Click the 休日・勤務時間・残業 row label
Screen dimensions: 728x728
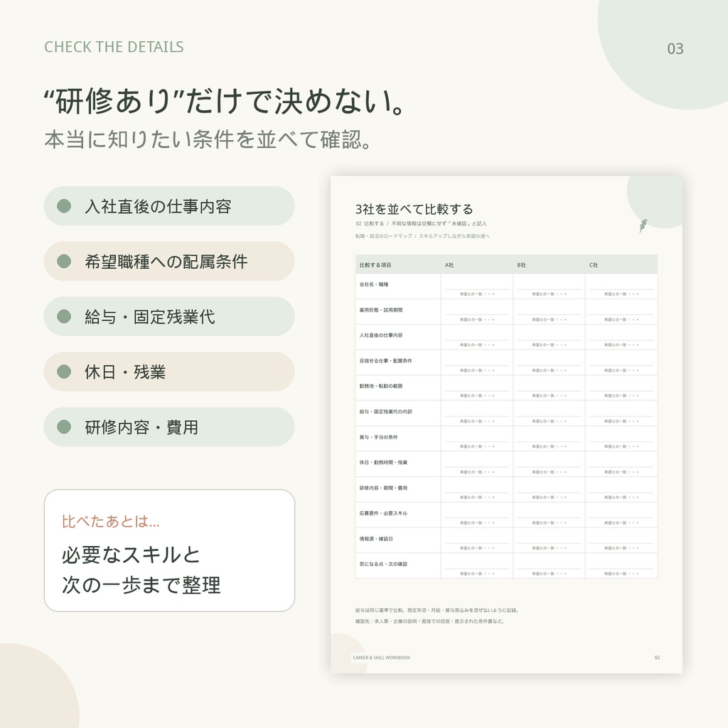coord(383,463)
